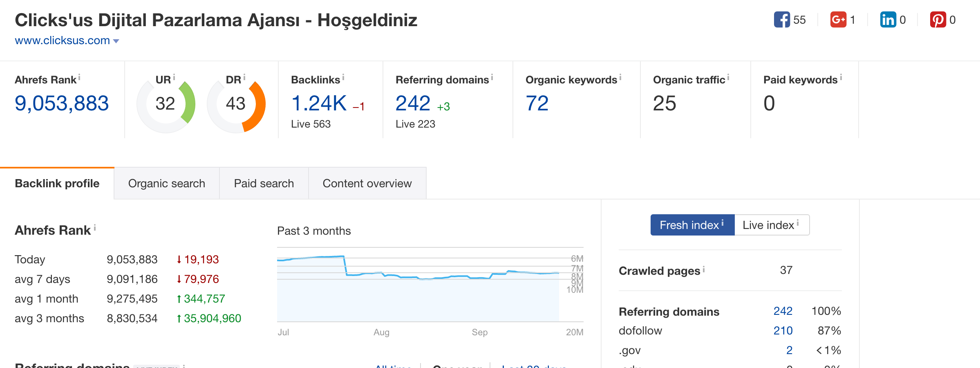The width and height of the screenshot is (980, 368).
Task: Open the Paid search tab
Action: (x=264, y=184)
